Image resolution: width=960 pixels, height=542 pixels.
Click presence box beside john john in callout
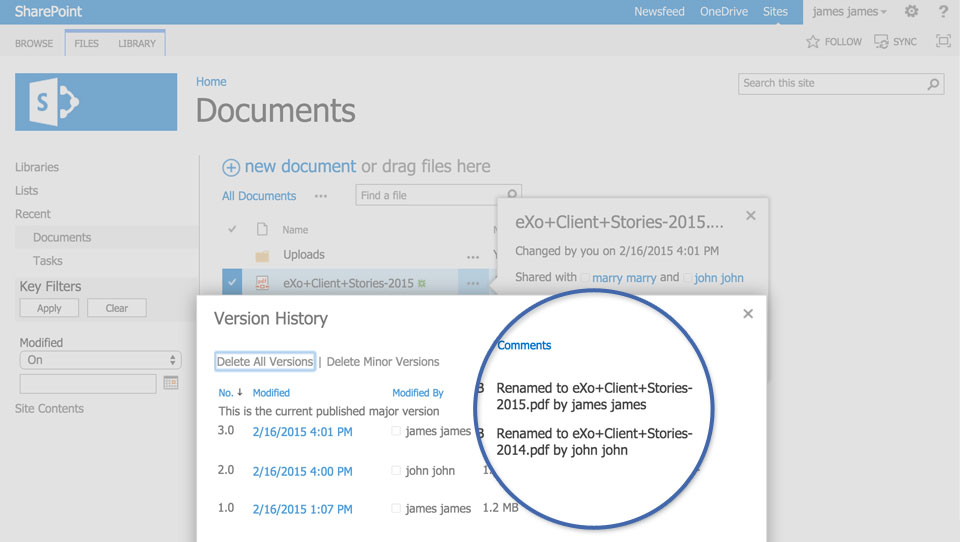tap(688, 278)
